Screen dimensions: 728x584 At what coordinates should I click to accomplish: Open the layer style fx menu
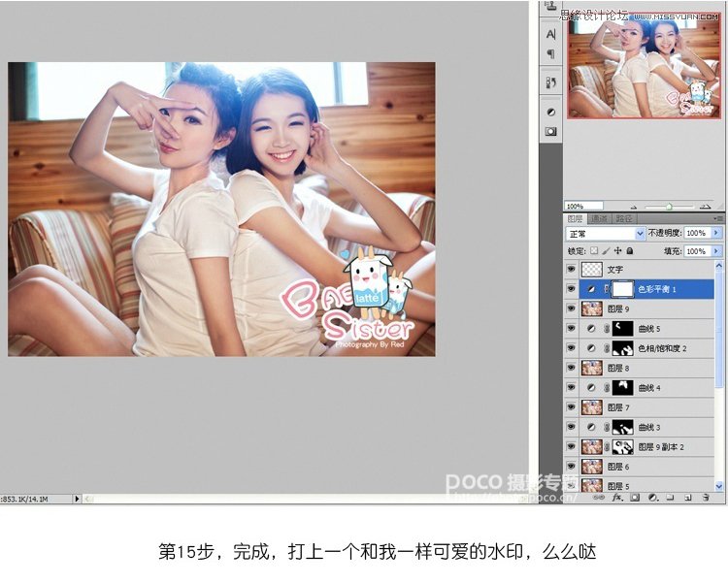click(617, 498)
